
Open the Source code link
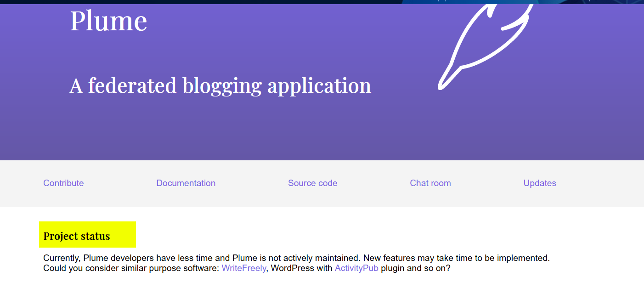pyautogui.click(x=312, y=183)
